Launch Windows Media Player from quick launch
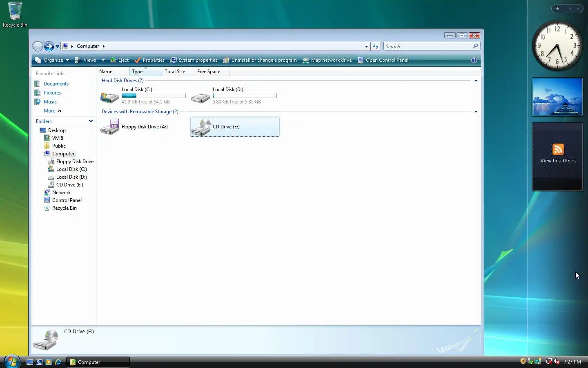This screenshot has width=588, height=368. (x=49, y=362)
